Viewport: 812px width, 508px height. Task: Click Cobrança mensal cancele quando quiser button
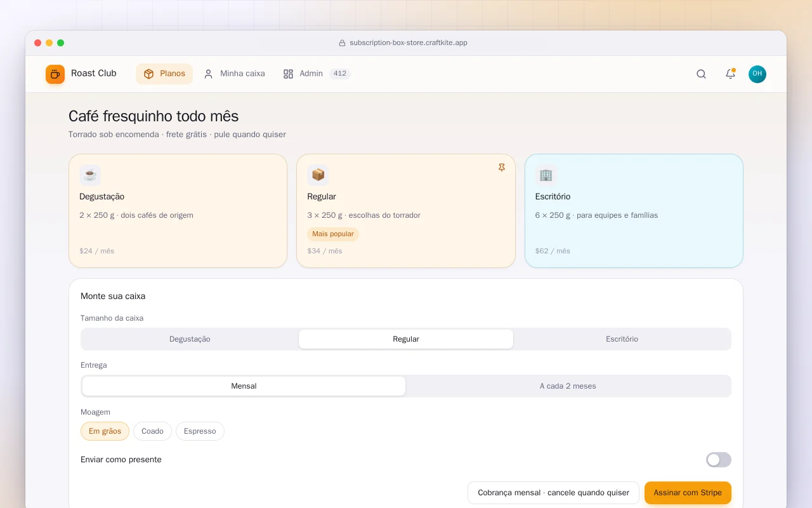pos(553,493)
